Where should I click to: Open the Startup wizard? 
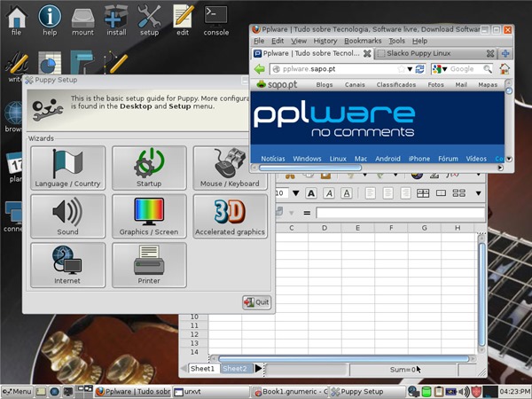(x=149, y=168)
